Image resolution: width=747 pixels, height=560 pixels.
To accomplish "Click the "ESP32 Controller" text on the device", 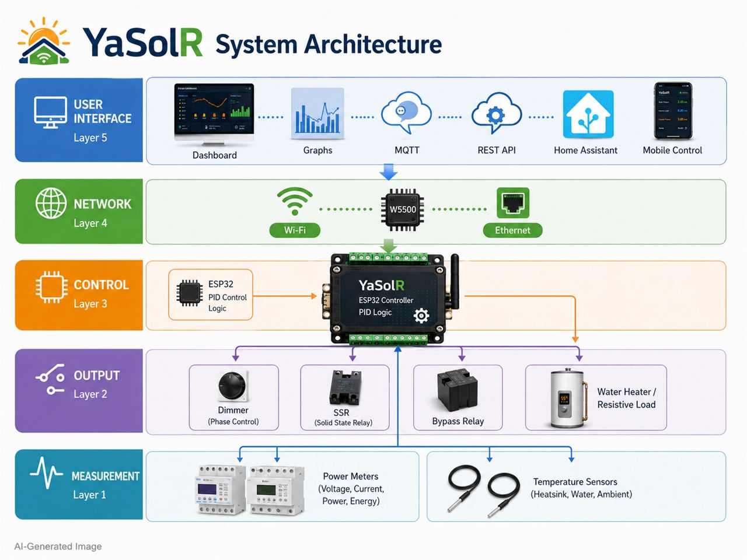I will click(x=386, y=300).
